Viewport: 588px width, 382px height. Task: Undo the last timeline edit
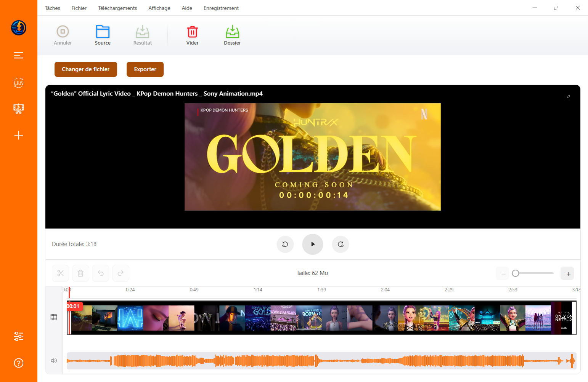click(101, 273)
